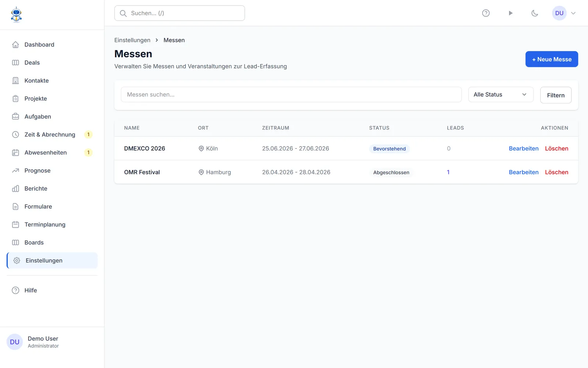Click the LEADS column header

click(455, 128)
